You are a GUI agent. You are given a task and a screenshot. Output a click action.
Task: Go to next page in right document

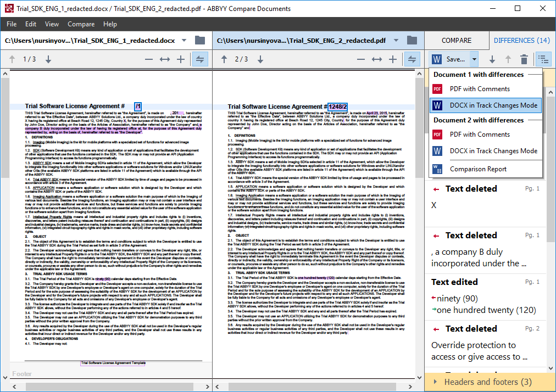coord(260,59)
